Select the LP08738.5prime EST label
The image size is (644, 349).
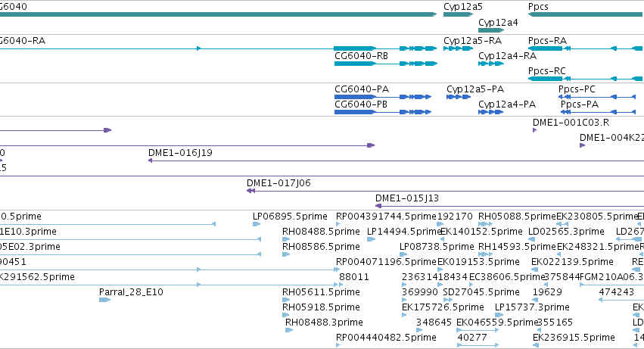(x=437, y=247)
